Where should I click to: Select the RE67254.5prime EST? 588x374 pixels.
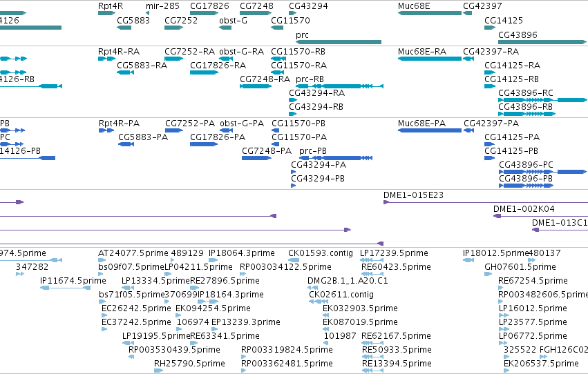click(x=501, y=288)
